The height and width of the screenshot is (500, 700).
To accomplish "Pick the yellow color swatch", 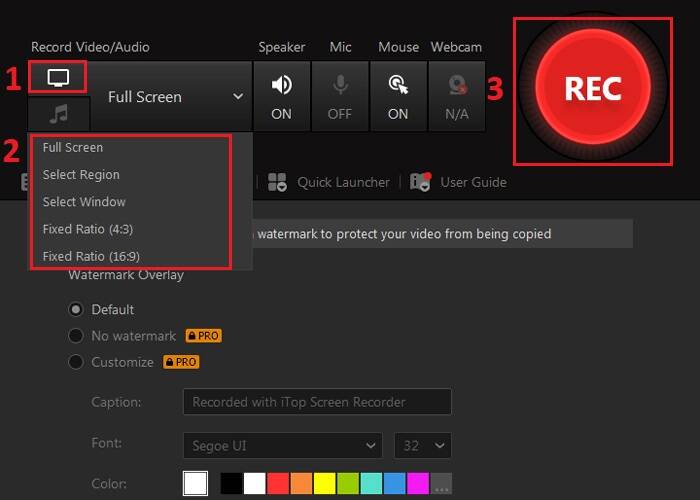I will (325, 483).
